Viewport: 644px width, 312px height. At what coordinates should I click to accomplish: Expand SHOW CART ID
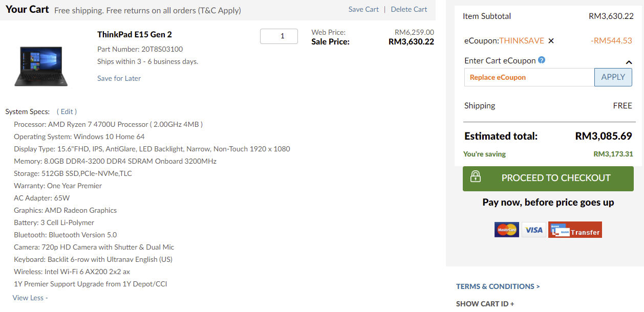[485, 304]
